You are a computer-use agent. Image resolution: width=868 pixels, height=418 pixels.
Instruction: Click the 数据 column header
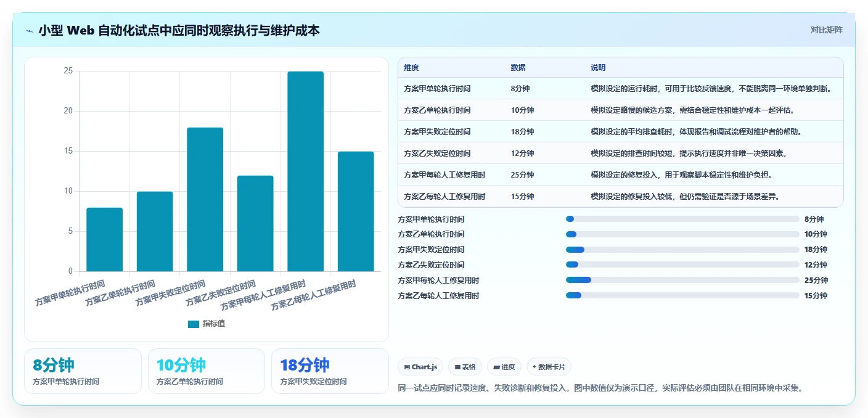pos(518,68)
